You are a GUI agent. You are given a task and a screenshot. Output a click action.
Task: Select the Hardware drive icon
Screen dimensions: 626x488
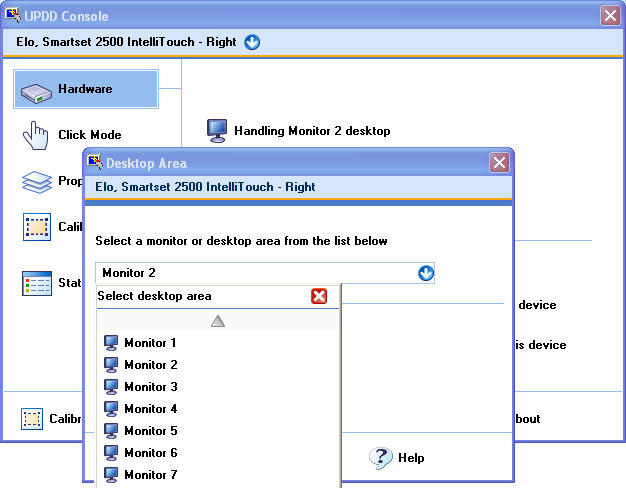tap(36, 93)
